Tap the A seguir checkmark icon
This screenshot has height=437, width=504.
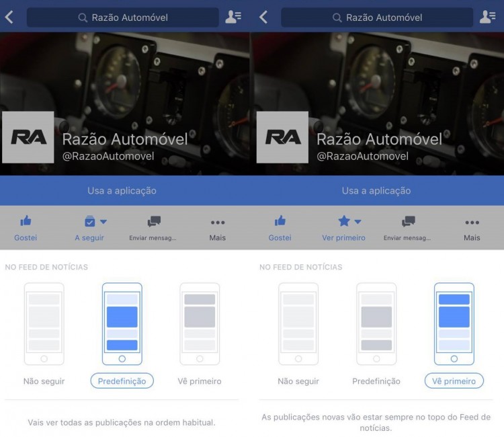click(x=90, y=221)
